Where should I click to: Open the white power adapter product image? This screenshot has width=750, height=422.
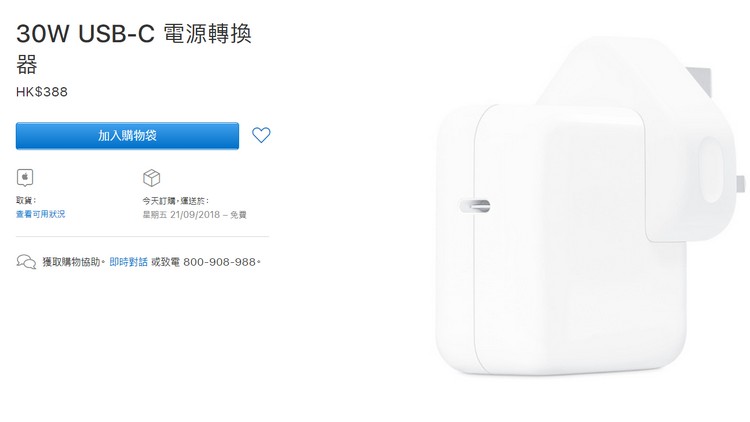(590, 206)
